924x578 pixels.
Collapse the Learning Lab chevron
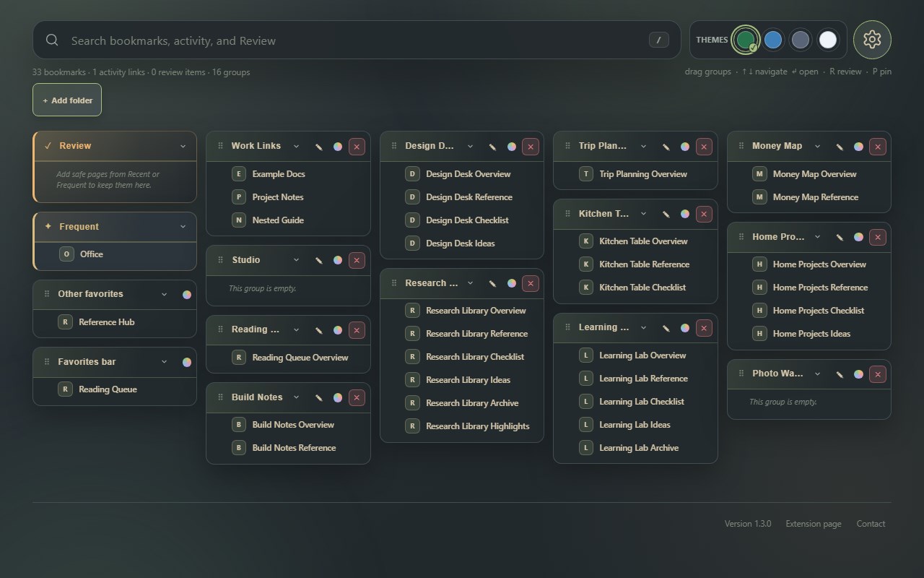[643, 328]
